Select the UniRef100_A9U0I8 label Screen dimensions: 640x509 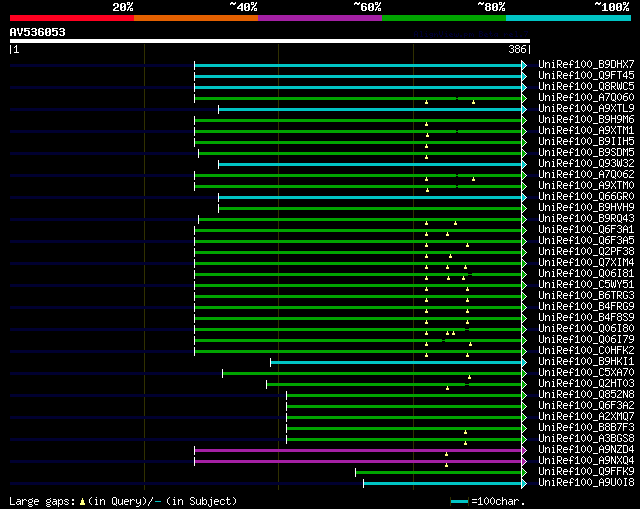click(586, 483)
